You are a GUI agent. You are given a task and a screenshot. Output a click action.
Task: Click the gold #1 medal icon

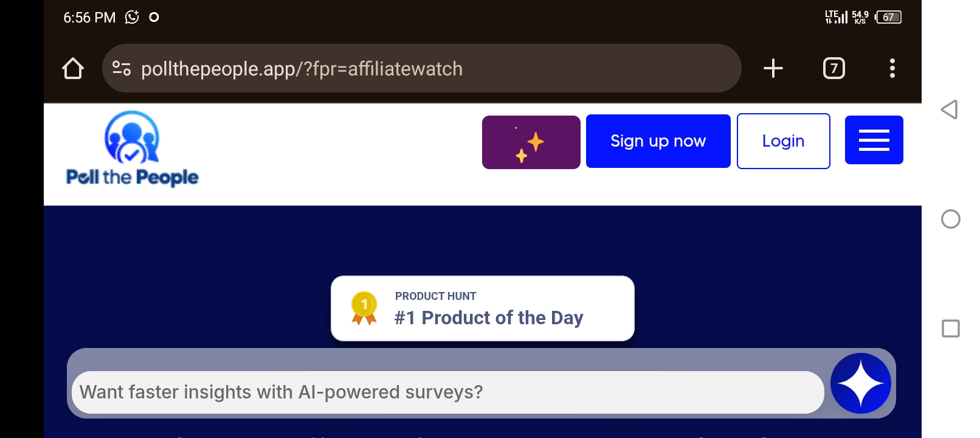364,308
